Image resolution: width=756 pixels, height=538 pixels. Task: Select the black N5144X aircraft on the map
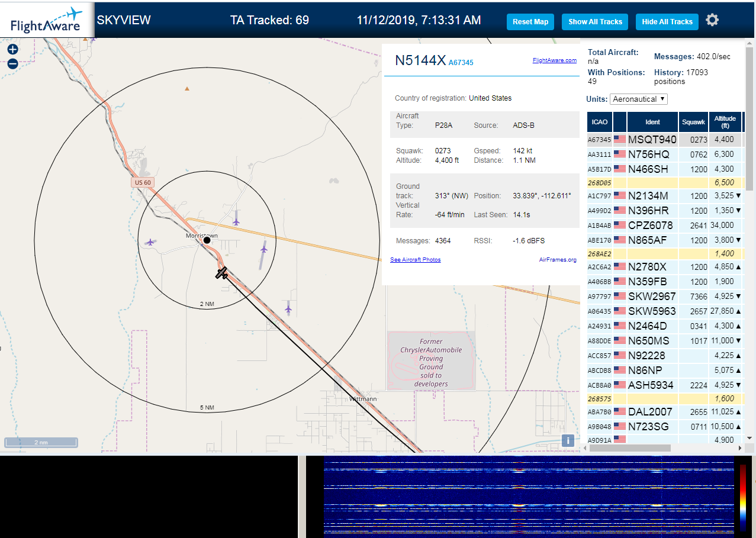click(222, 273)
